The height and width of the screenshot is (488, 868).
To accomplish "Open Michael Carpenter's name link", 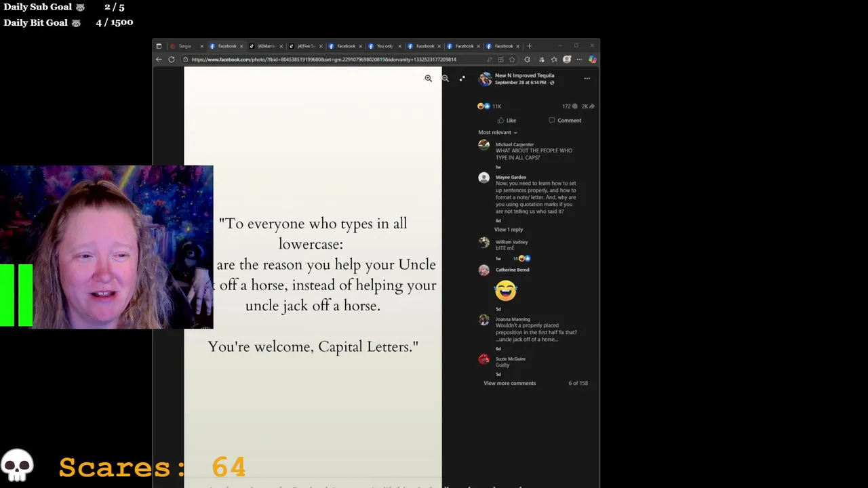I will 515,144.
